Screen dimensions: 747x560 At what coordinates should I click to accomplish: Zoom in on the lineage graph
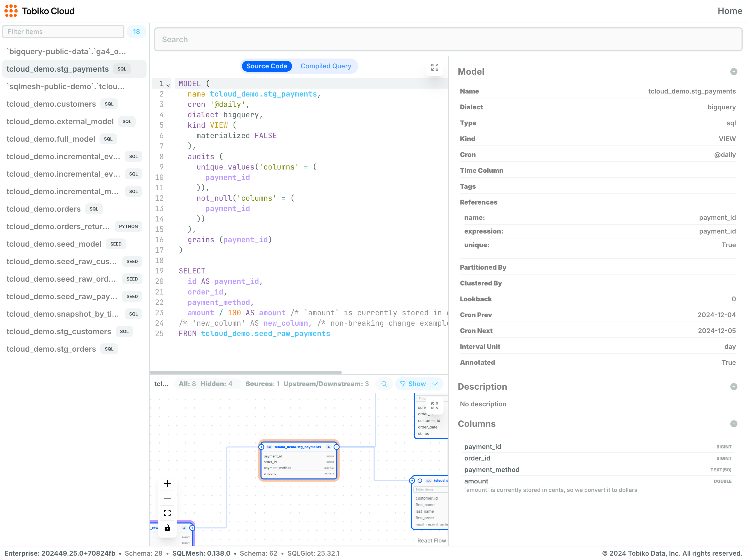[x=167, y=483]
